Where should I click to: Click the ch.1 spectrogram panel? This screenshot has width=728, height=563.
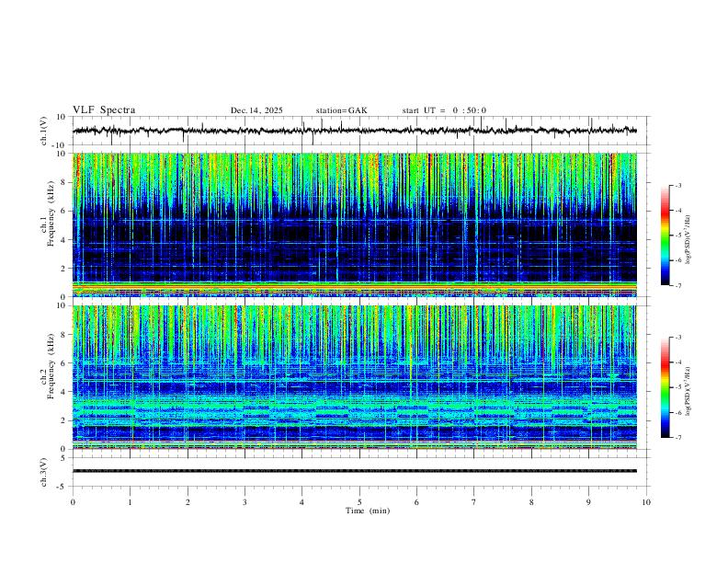pos(355,224)
